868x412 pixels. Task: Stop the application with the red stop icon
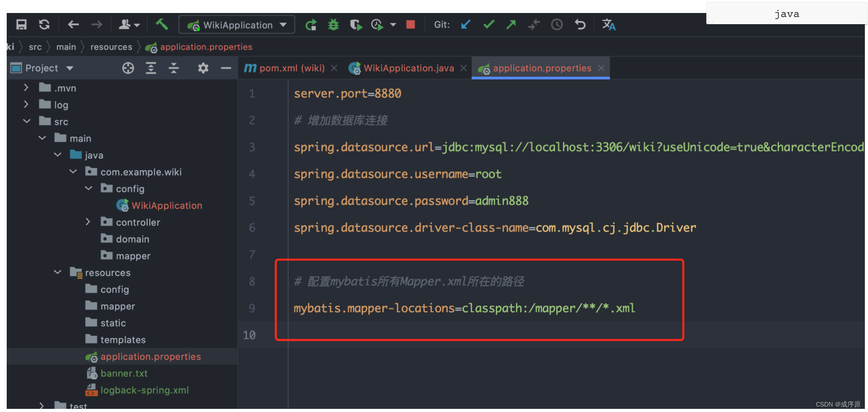click(410, 25)
